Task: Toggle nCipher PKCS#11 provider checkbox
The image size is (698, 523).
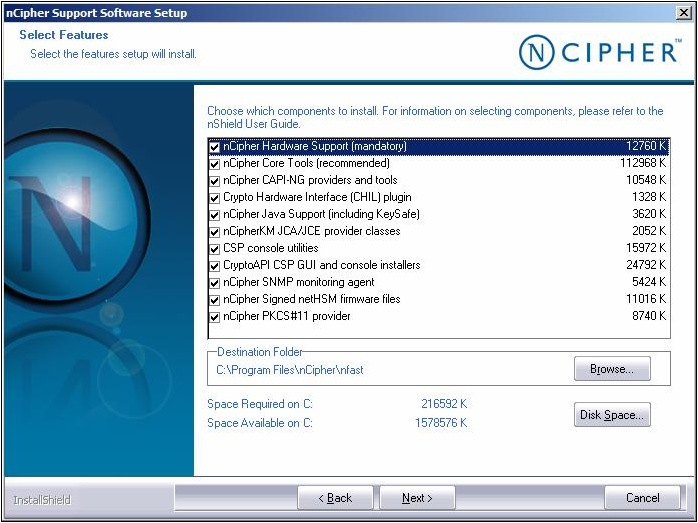Action: point(214,317)
